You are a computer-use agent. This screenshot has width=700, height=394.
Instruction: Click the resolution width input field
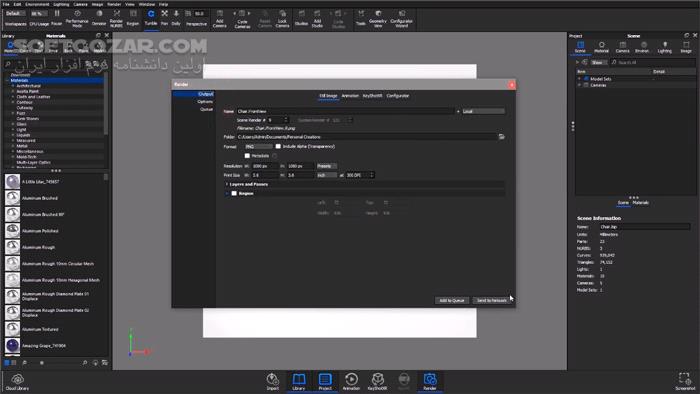265,166
